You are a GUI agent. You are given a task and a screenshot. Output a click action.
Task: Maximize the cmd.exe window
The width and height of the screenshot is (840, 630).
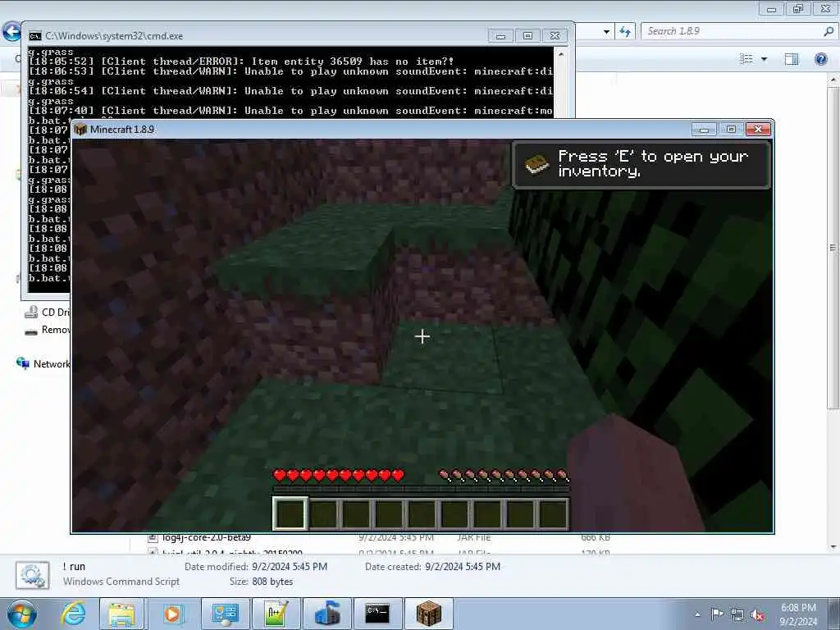click(x=527, y=36)
